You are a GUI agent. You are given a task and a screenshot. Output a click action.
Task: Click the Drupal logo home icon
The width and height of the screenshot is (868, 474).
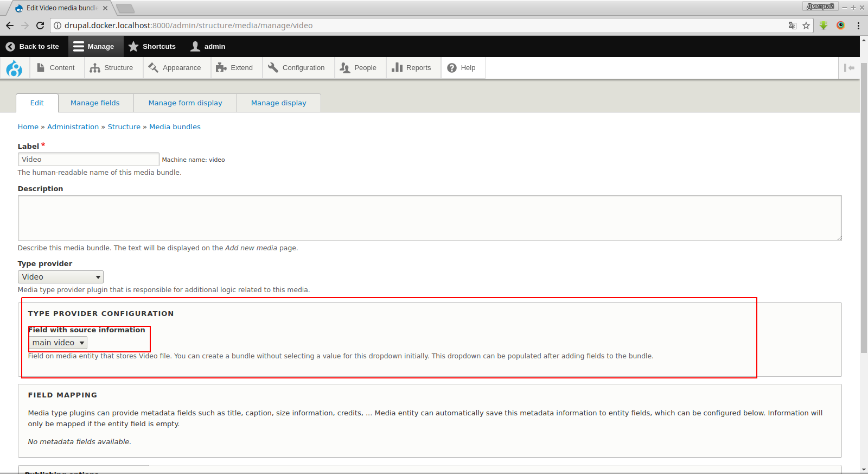pos(14,68)
